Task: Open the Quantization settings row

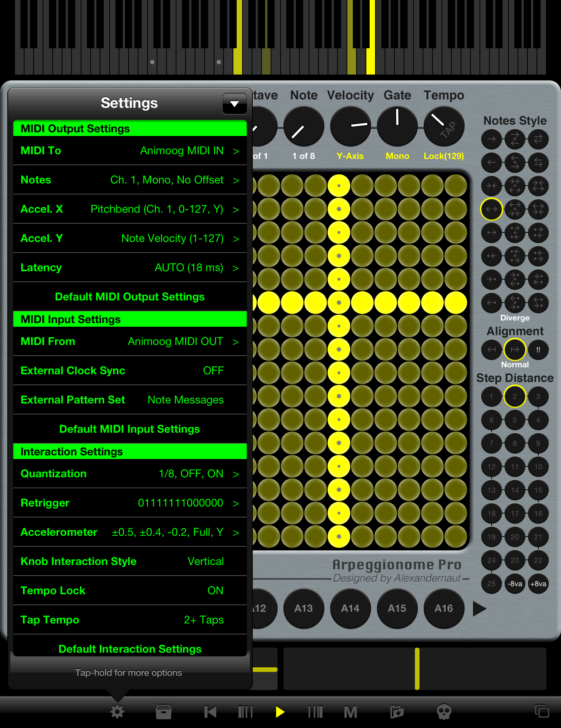Action: click(130, 474)
